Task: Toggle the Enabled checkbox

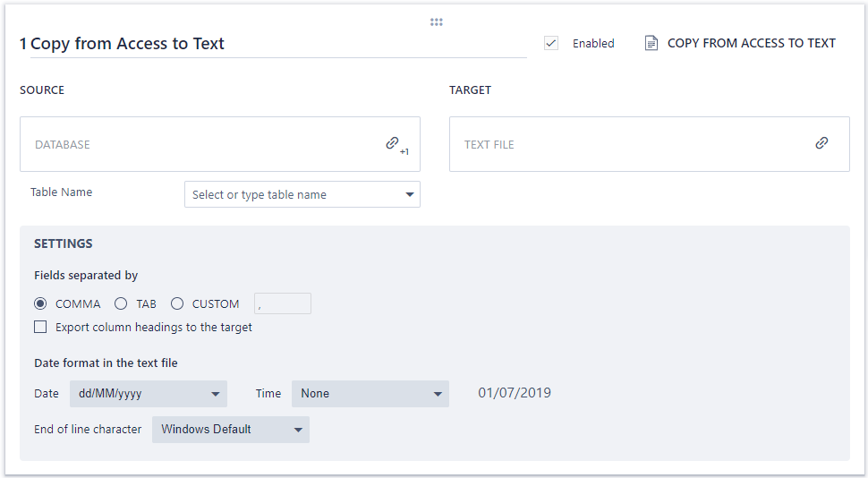Action: coord(551,43)
